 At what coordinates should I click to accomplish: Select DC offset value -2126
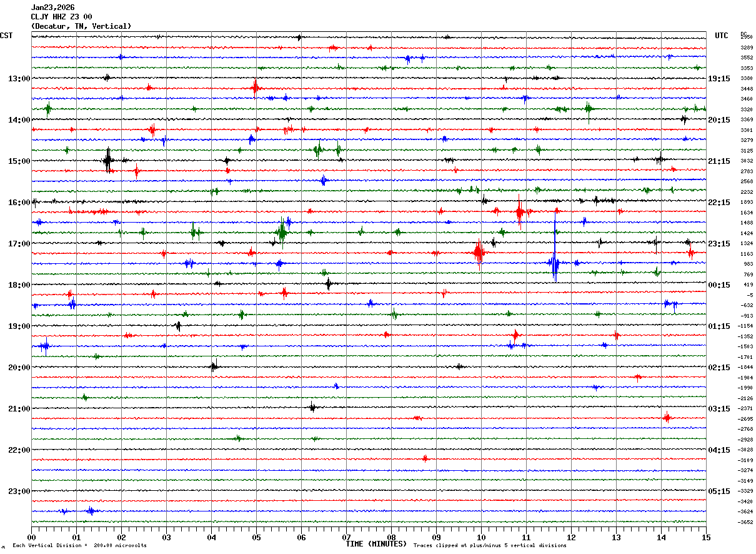coord(745,398)
